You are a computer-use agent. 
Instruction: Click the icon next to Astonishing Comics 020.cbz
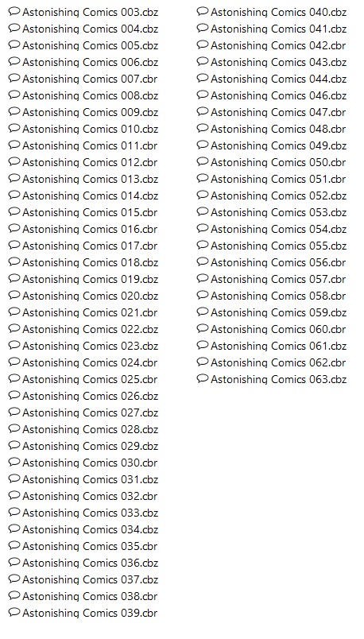tap(14, 295)
